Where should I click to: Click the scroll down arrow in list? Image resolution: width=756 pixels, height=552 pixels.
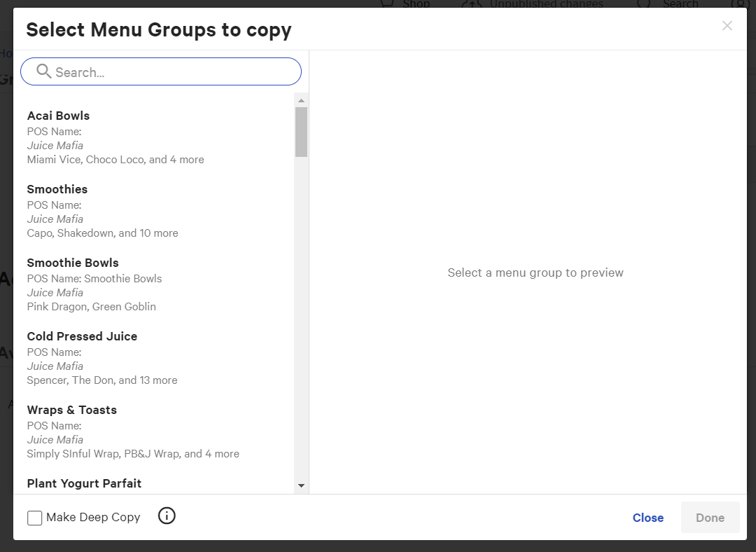point(301,485)
